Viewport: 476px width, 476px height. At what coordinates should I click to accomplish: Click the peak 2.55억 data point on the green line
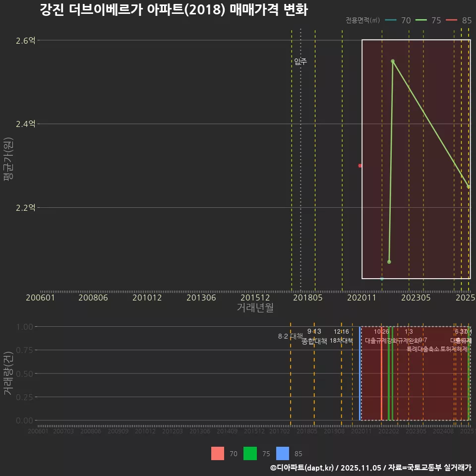coord(393,61)
